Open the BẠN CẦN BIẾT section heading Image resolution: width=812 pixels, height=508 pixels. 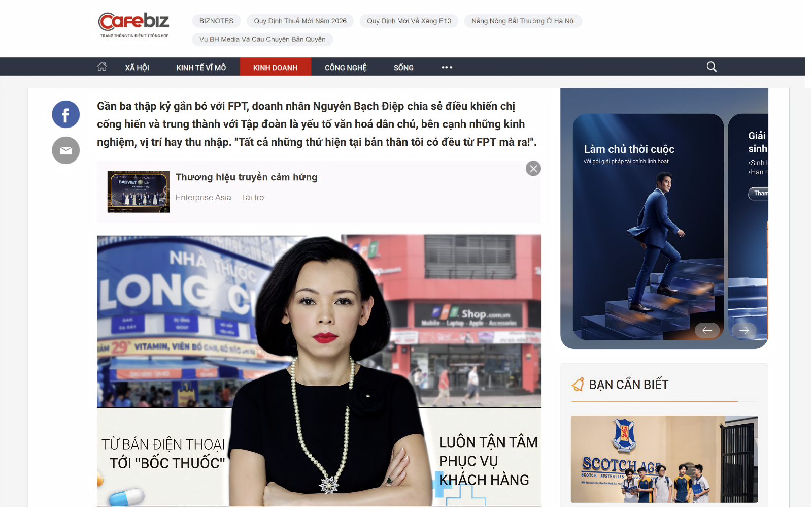coord(629,385)
